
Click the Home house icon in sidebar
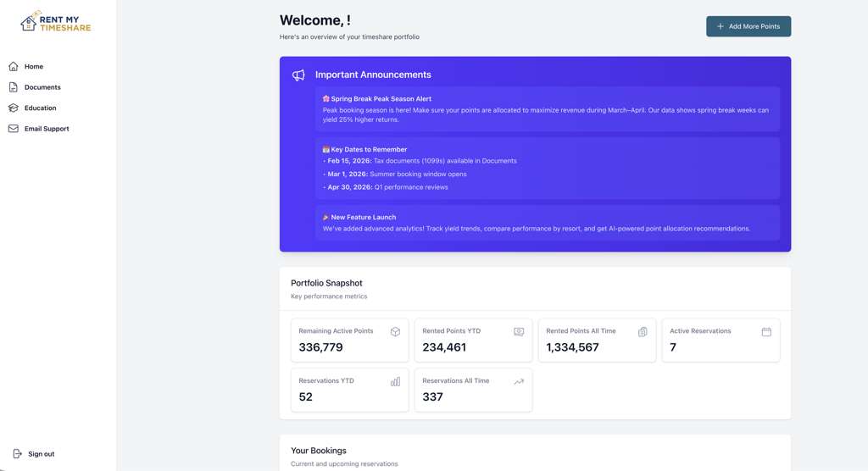[14, 66]
